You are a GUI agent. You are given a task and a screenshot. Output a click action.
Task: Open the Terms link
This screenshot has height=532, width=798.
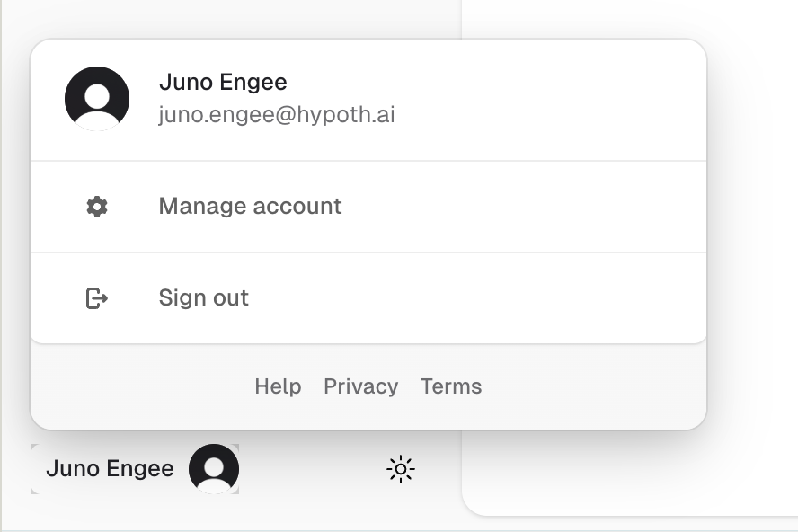point(451,386)
